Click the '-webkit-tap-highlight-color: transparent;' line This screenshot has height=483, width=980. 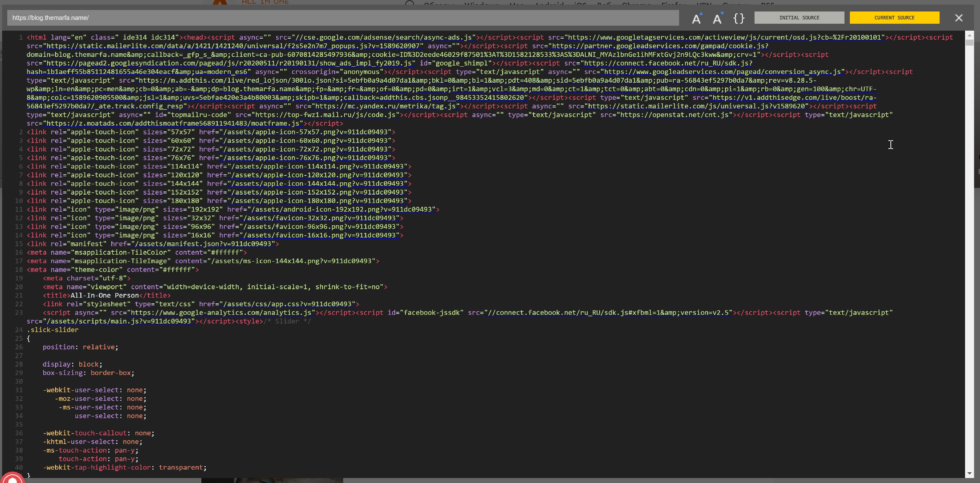click(x=125, y=468)
